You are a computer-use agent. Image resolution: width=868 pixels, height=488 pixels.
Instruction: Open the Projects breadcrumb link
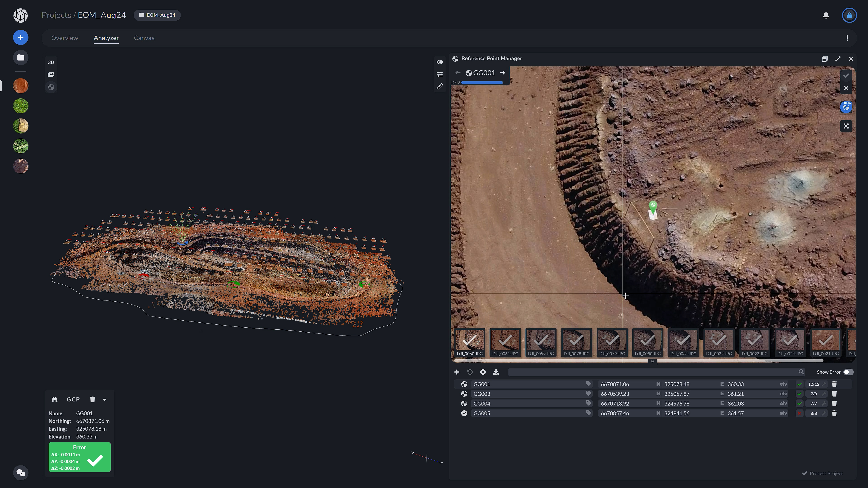point(56,15)
